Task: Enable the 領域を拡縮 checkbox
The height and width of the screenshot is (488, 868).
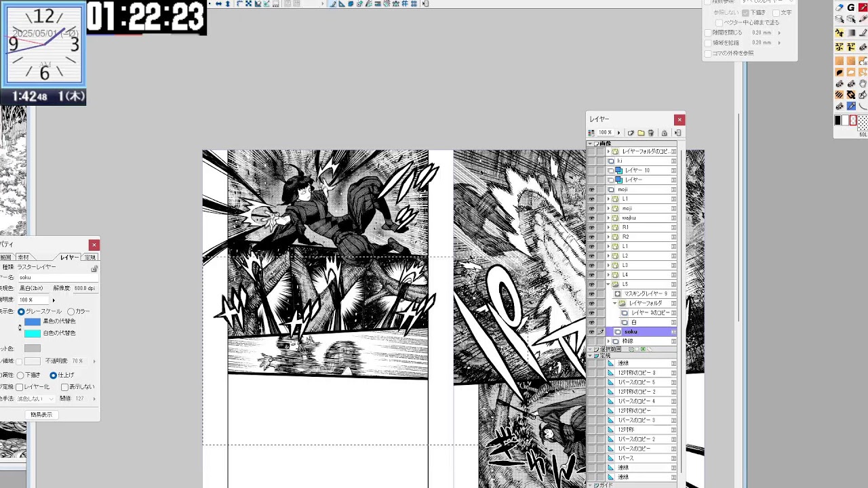Action: [708, 43]
